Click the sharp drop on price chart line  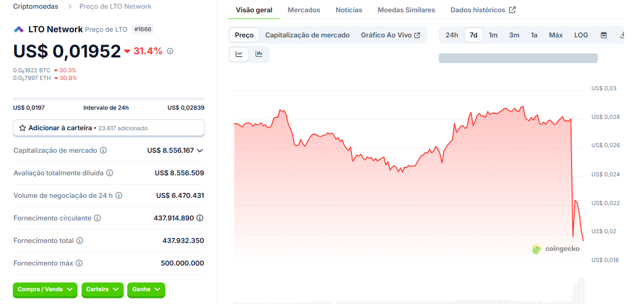572,177
